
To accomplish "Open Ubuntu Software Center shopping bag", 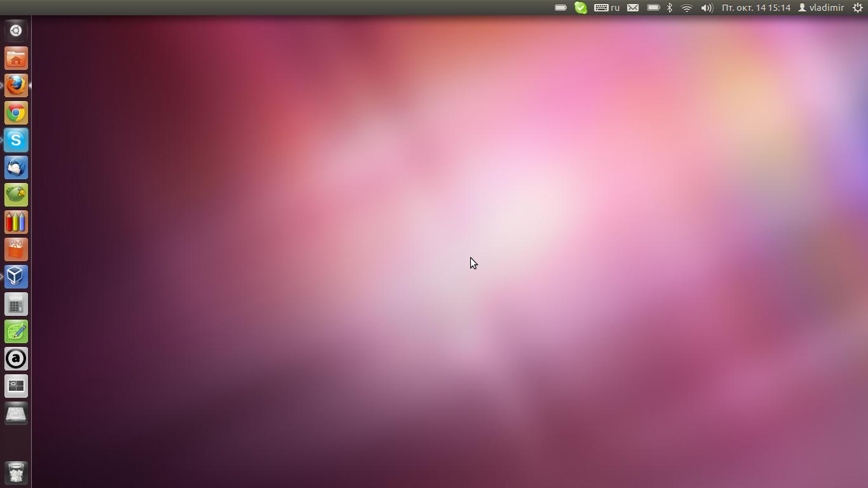I will click(16, 250).
